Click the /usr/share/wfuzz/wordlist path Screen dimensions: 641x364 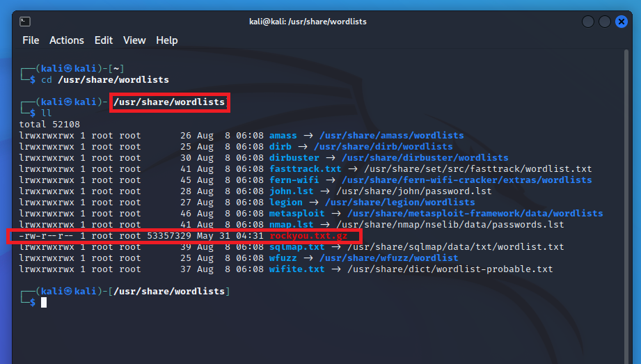[389, 258]
